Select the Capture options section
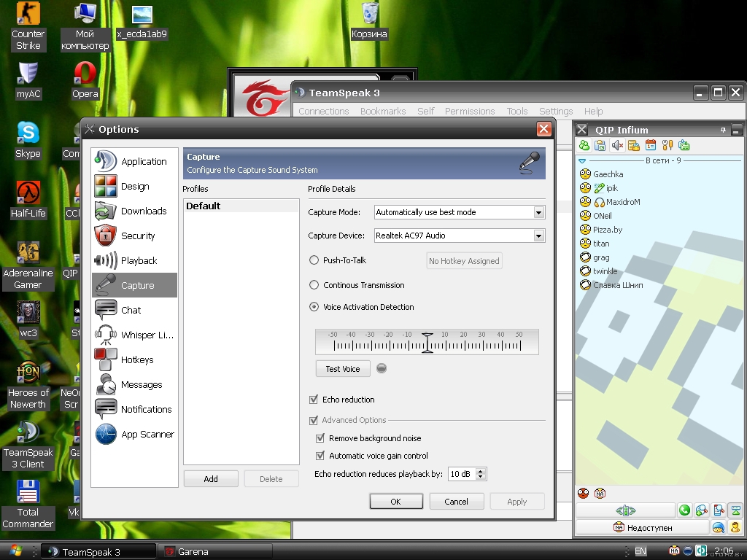Image resolution: width=747 pixels, height=560 pixels. pos(134,285)
